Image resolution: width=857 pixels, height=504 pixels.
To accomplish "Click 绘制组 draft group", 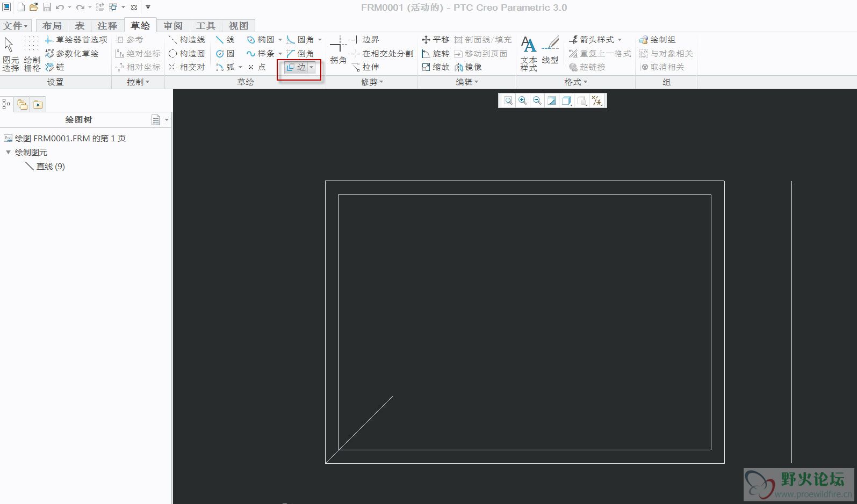I will click(658, 40).
